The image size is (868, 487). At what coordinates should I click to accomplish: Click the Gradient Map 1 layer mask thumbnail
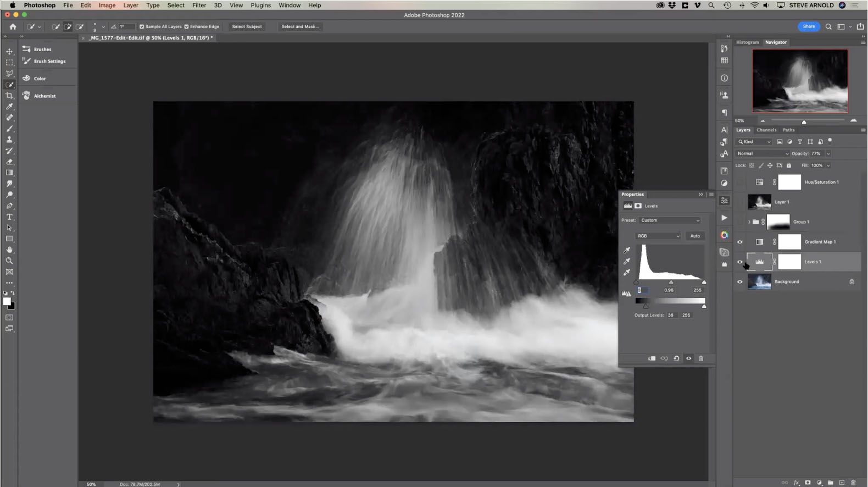pyautogui.click(x=789, y=242)
